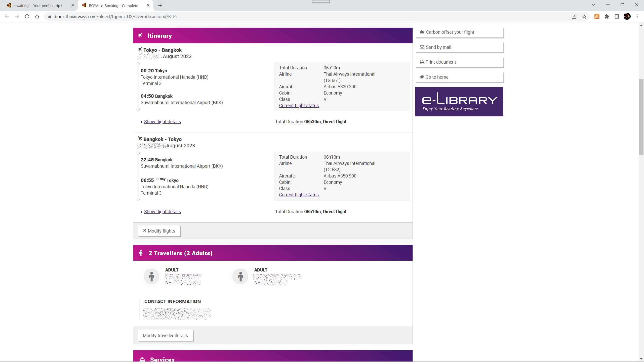Share this page icon in address bar
Screen dimensions: 644x362
(574, 17)
